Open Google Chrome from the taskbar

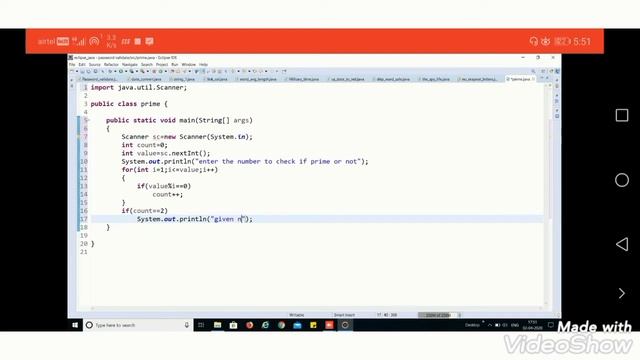pos(282,325)
